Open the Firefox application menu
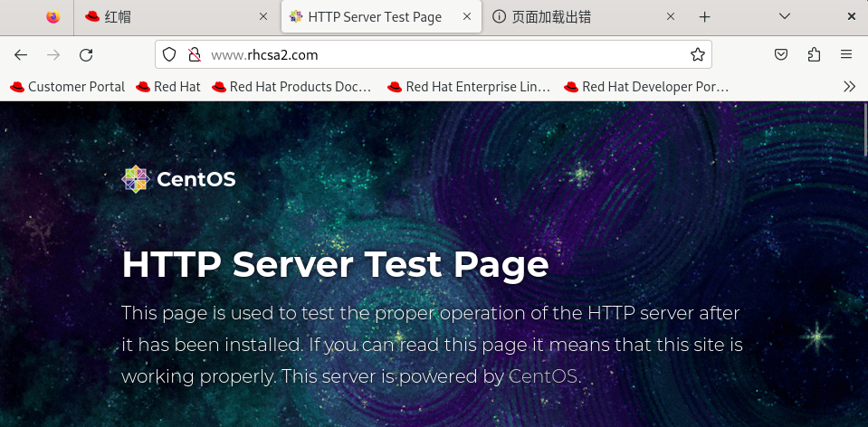Image resolution: width=868 pixels, height=427 pixels. [x=846, y=54]
